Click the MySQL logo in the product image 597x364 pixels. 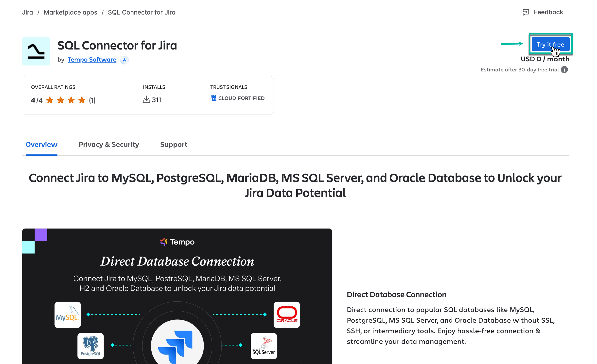point(67,314)
